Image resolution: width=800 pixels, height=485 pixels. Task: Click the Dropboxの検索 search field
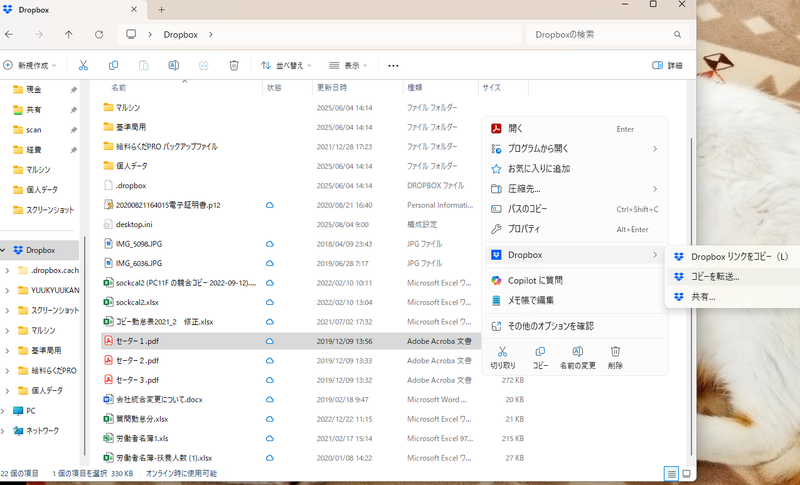pos(605,34)
